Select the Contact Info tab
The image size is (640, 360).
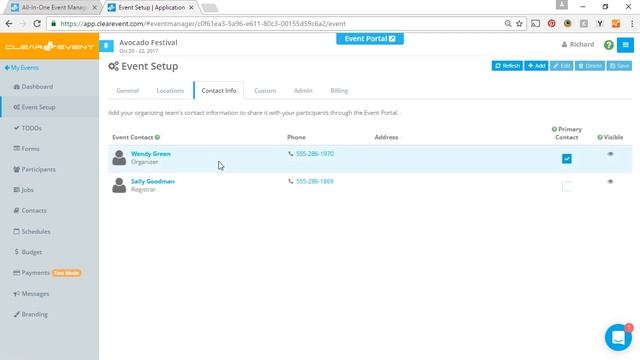pos(219,91)
